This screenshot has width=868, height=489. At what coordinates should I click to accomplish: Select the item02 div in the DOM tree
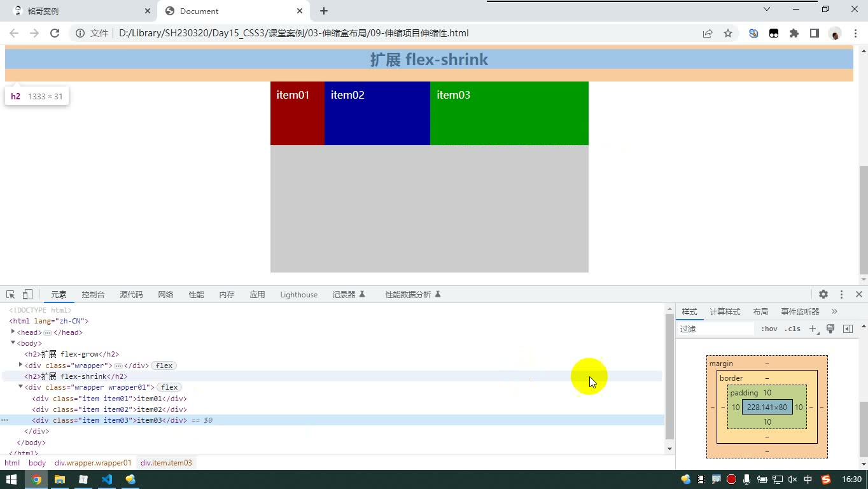coord(109,409)
